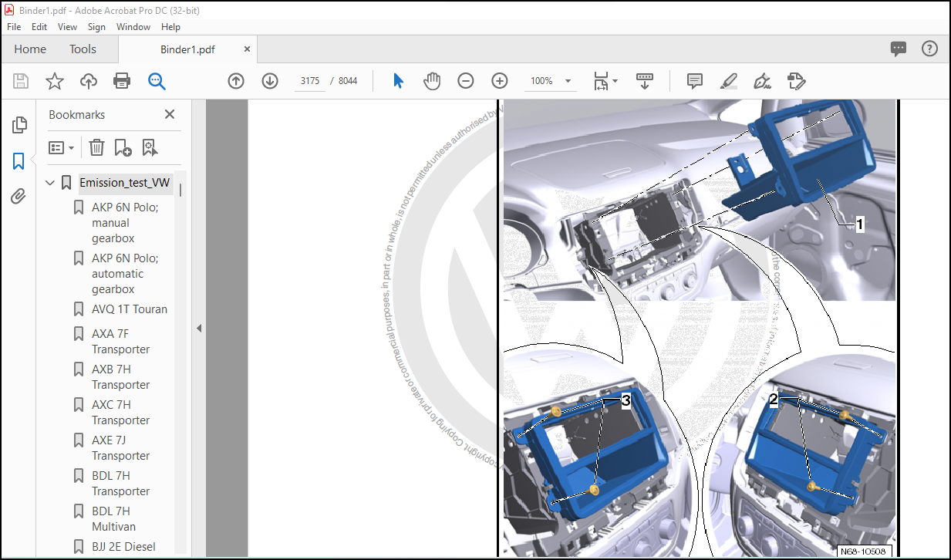Add the document to starred favorites
The width and height of the screenshot is (951, 560).
pyautogui.click(x=55, y=81)
